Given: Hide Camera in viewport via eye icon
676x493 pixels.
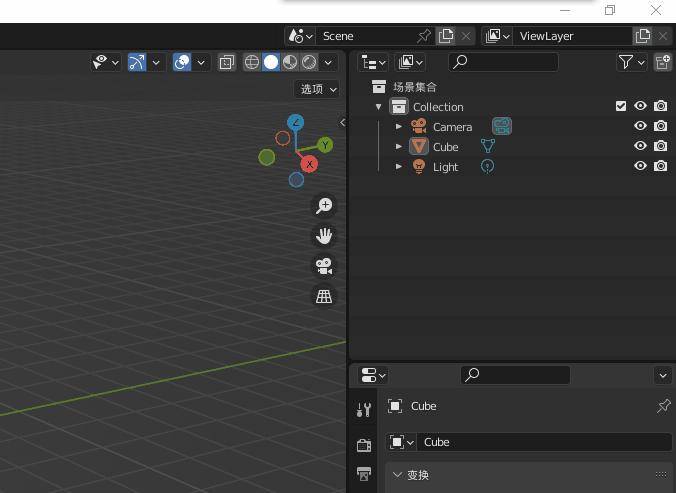Looking at the screenshot, I should pos(641,126).
